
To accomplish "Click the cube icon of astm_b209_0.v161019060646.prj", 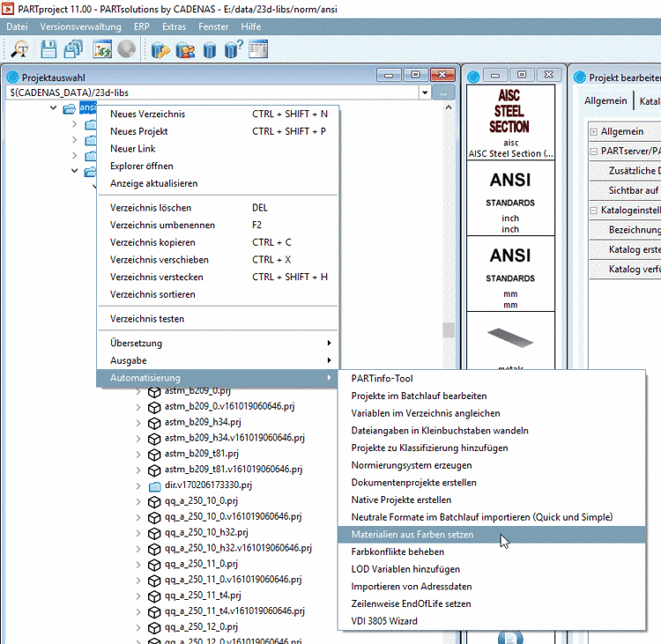I will pos(154,408).
